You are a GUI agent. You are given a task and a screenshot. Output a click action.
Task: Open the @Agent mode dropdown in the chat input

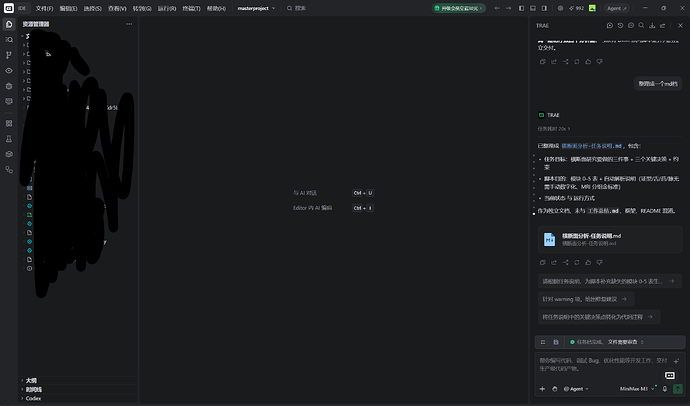click(x=576, y=389)
